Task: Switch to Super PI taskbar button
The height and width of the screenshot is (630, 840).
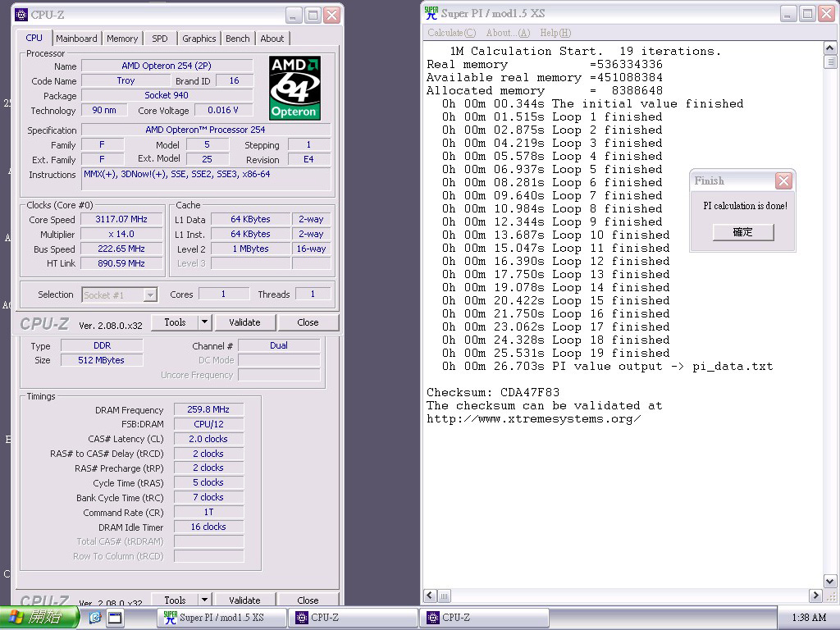Action: 221,618
